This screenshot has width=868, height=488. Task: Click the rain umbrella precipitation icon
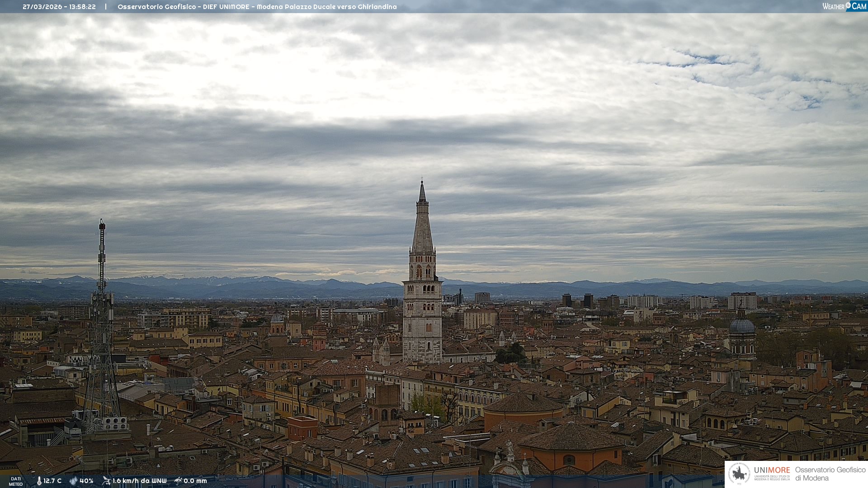[178, 481]
